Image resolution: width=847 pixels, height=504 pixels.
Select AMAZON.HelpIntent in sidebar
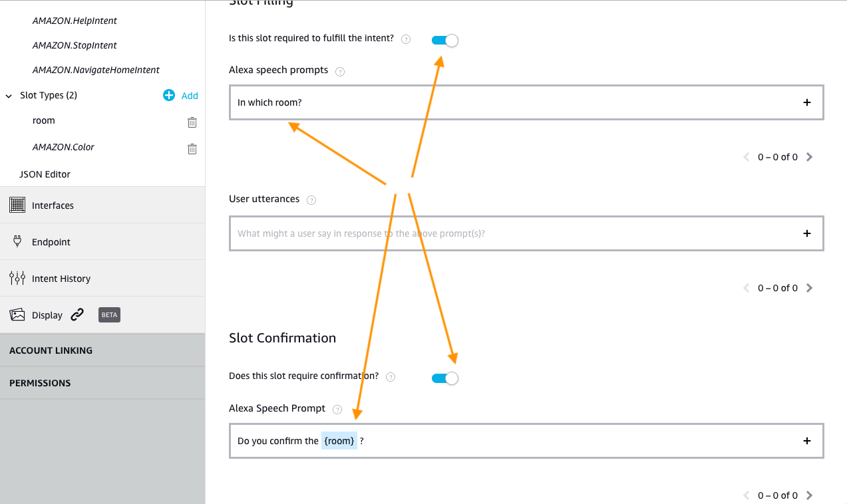(75, 21)
